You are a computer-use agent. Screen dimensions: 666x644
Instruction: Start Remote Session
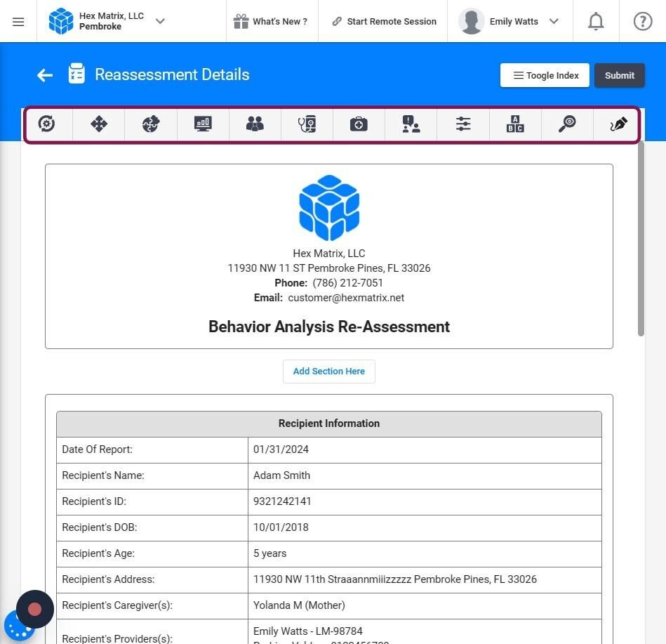pos(392,21)
